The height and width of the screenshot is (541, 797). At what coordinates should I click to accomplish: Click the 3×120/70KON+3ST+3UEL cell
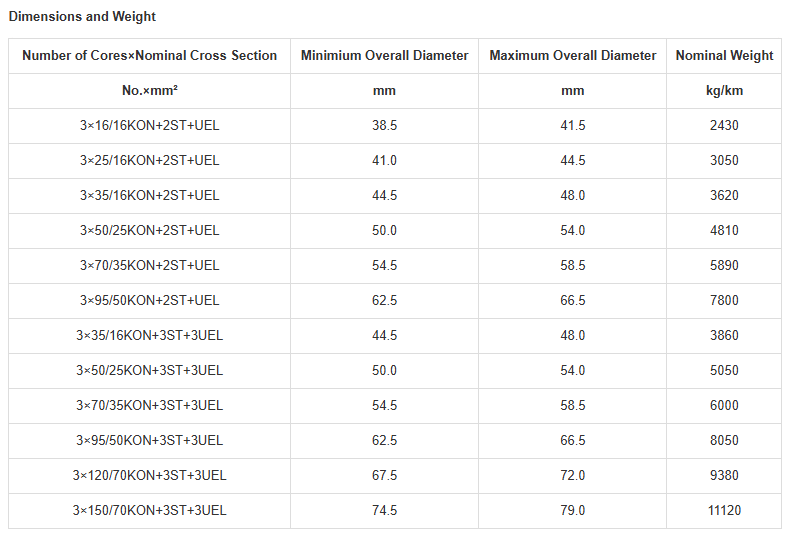pyautogui.click(x=149, y=475)
